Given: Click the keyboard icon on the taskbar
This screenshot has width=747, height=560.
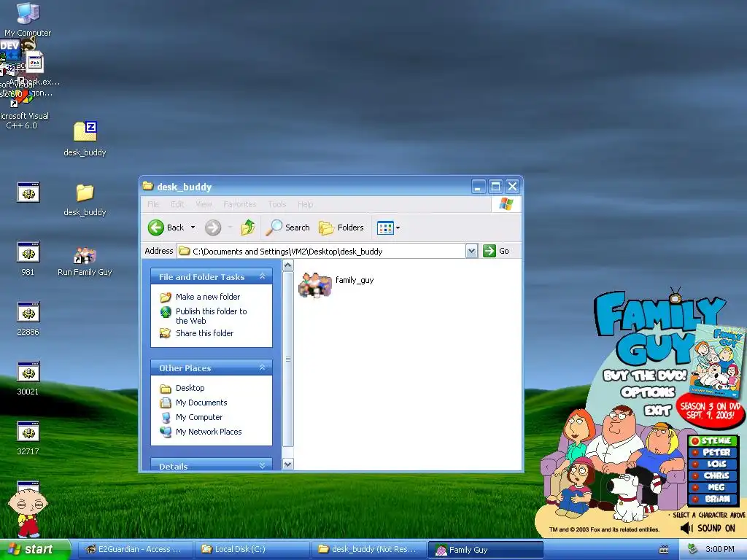Looking at the screenshot, I should [664, 550].
